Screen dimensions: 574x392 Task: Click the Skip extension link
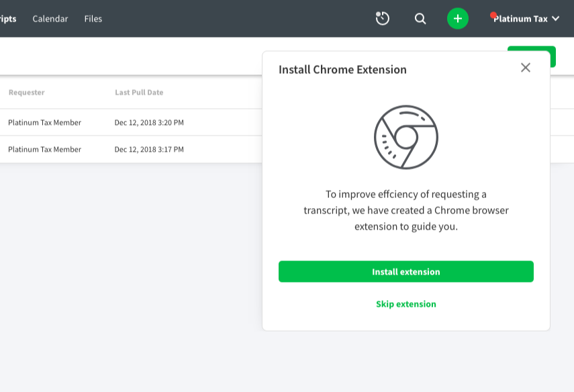tap(406, 303)
